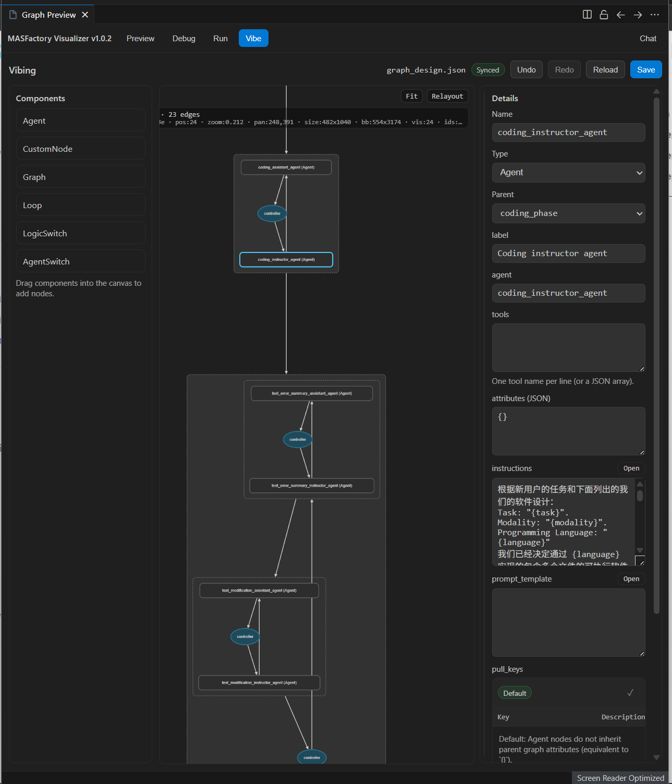Click the back navigation arrow

pyautogui.click(x=620, y=15)
